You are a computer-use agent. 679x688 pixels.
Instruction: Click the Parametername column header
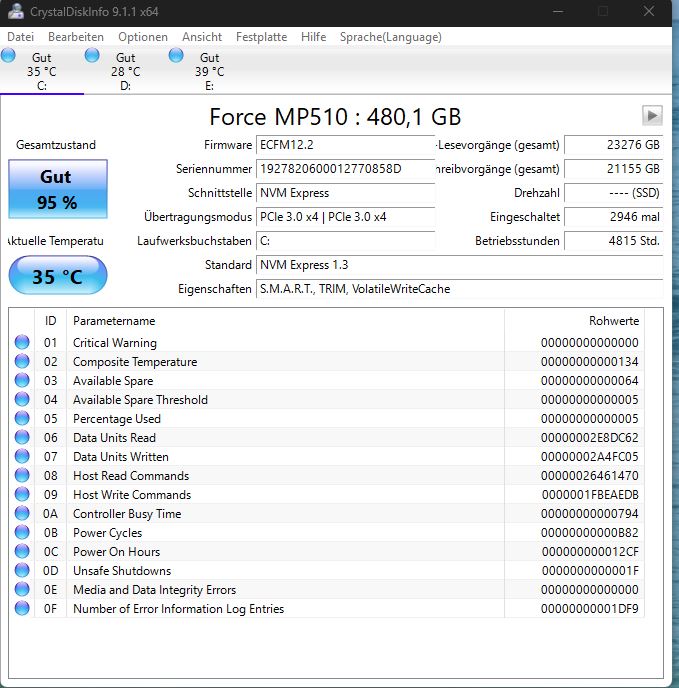point(285,321)
